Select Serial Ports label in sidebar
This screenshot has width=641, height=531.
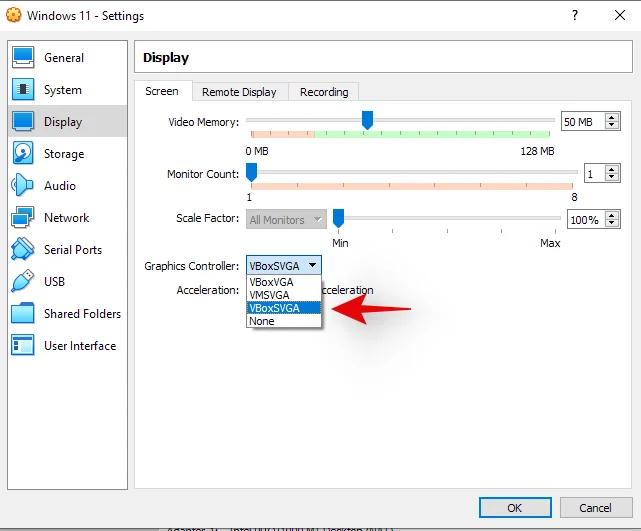point(73,249)
